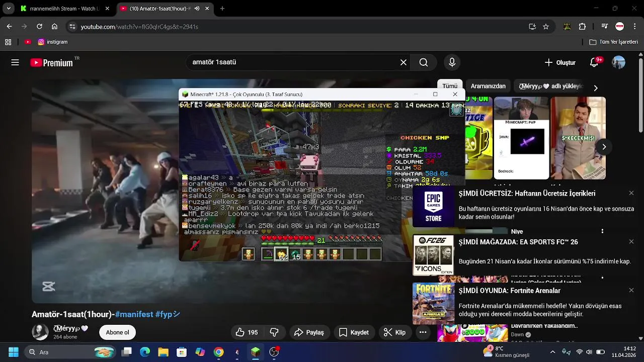Screen dimensions: 644x362
Task: Open the account avatar menu
Action: pyautogui.click(x=618, y=62)
